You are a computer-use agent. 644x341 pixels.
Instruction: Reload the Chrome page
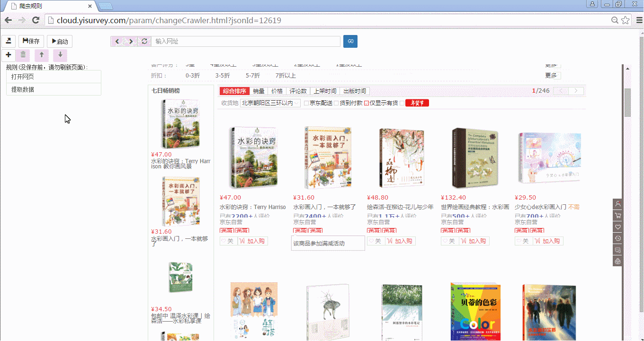pos(36,20)
